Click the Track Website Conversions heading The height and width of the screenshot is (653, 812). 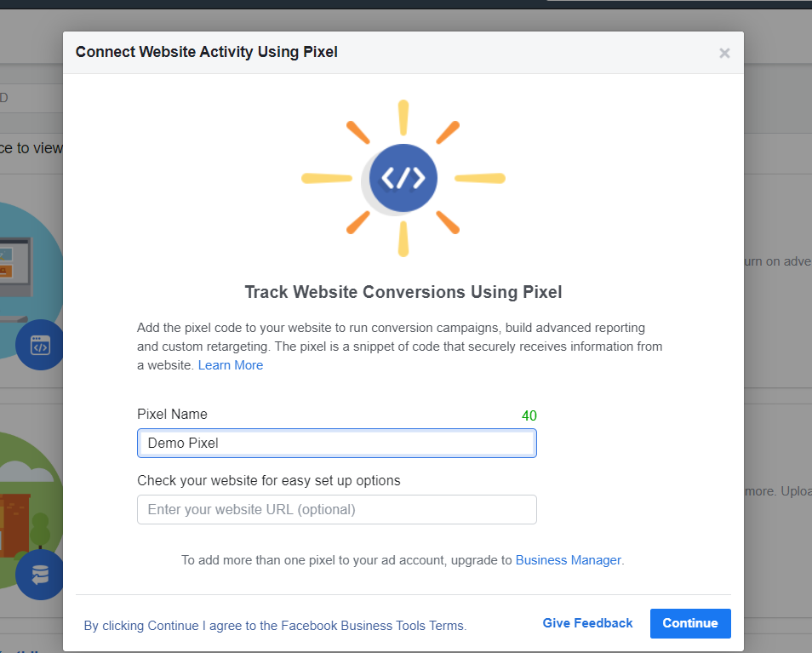pyautogui.click(x=403, y=292)
